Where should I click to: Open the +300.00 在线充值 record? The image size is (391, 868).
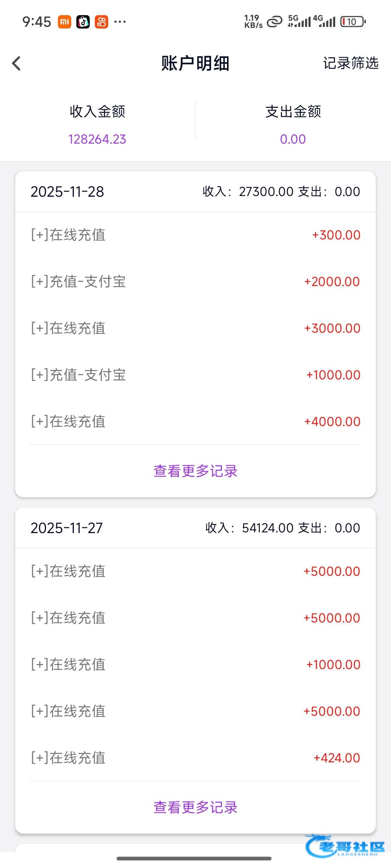pyautogui.click(x=195, y=235)
